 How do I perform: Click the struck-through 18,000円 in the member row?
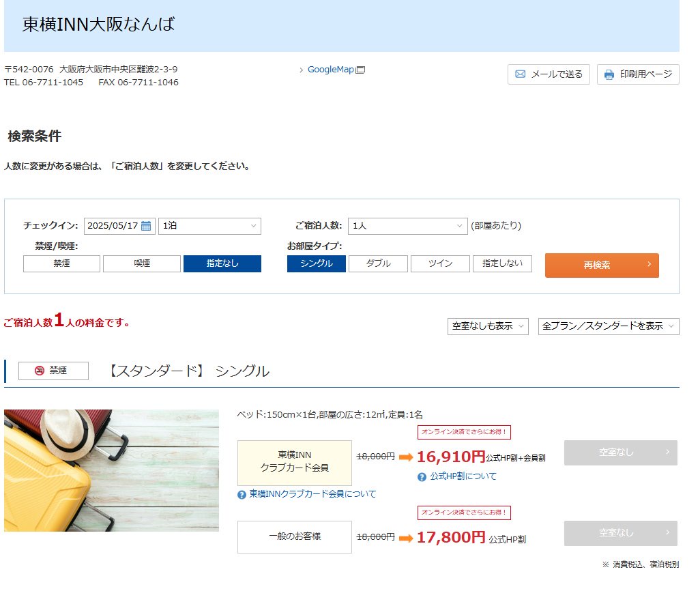pyautogui.click(x=375, y=457)
